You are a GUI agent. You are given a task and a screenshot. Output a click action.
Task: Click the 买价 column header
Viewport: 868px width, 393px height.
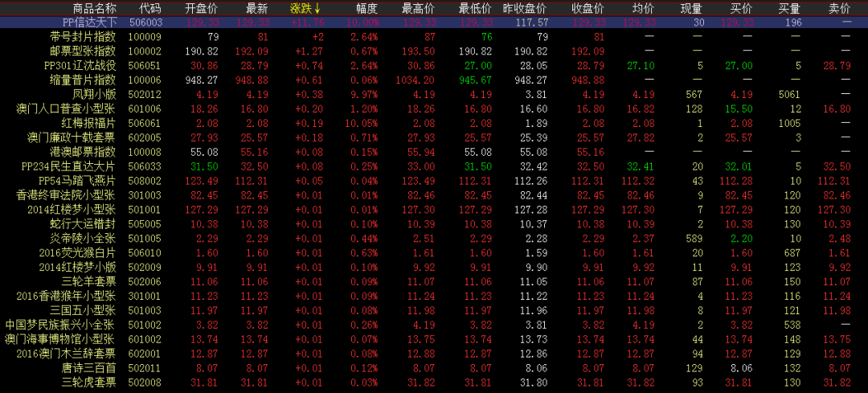(742, 8)
